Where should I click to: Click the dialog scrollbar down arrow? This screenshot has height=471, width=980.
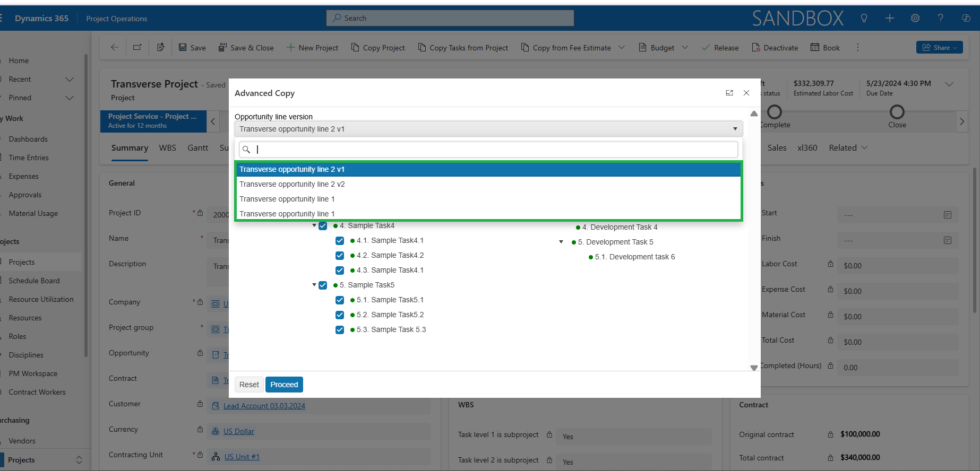[x=754, y=368]
